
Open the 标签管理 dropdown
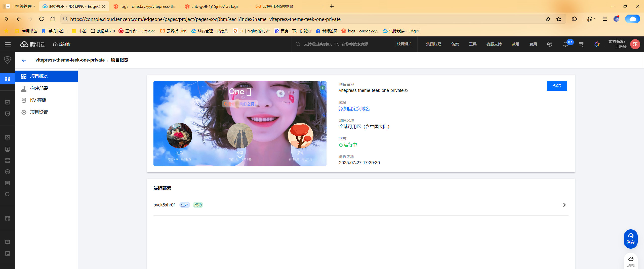coord(25,6)
